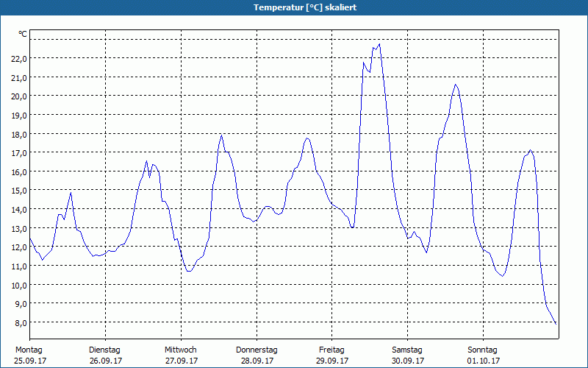Click the 28.09.17 date label
The image size is (588, 368).
[x=257, y=361]
